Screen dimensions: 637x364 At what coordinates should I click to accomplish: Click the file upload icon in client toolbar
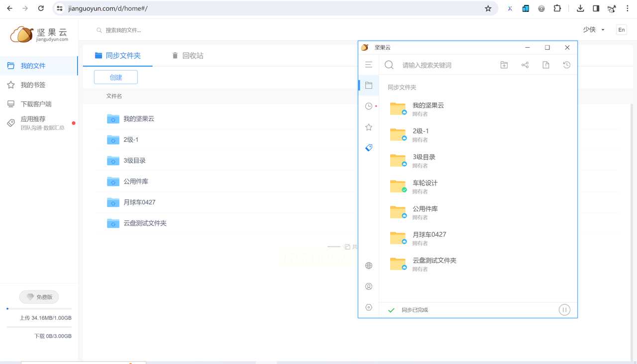[546, 65]
